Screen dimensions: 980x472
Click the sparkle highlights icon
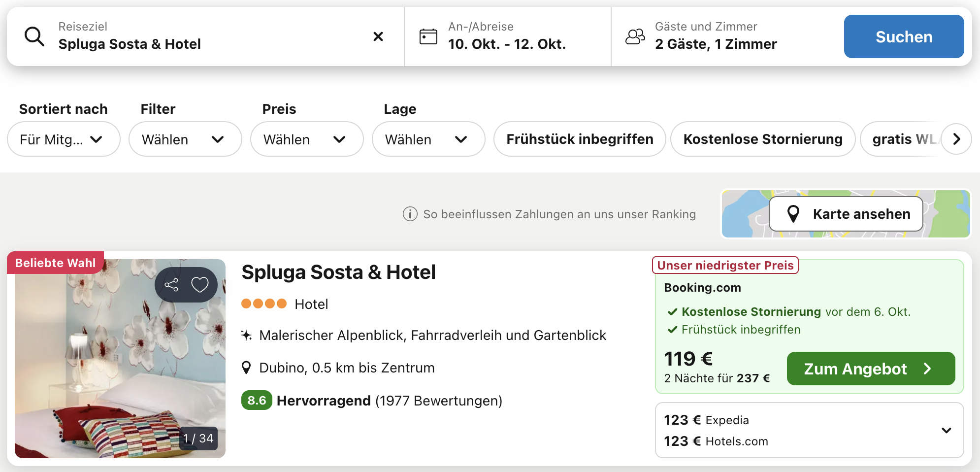click(x=246, y=335)
